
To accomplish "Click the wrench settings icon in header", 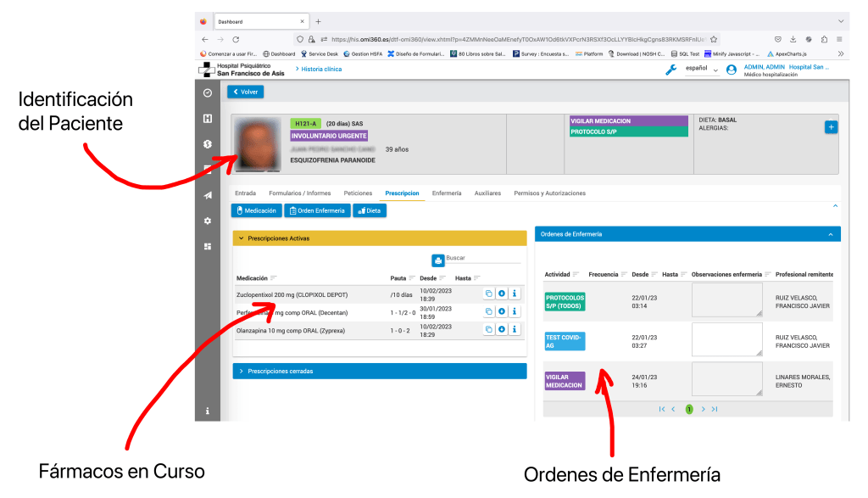I will coord(671,70).
